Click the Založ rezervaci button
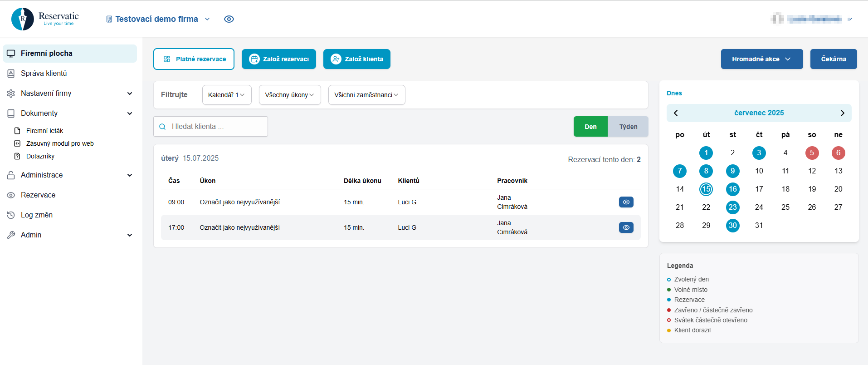The height and width of the screenshot is (365, 868). [x=279, y=59]
